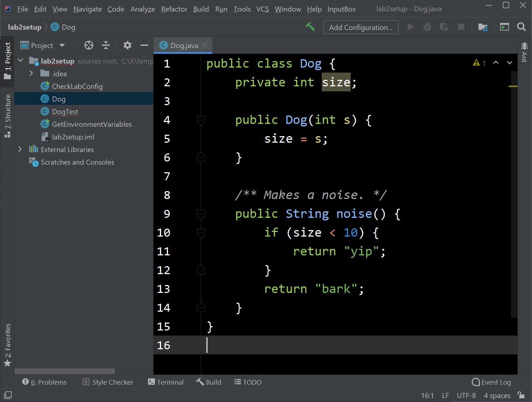Open the Navigate menu

pyautogui.click(x=87, y=9)
